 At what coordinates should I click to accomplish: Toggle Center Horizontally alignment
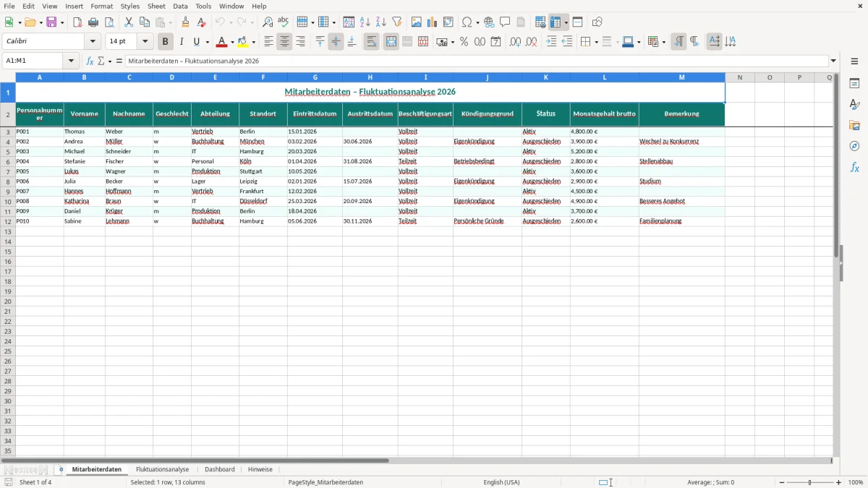click(x=284, y=42)
